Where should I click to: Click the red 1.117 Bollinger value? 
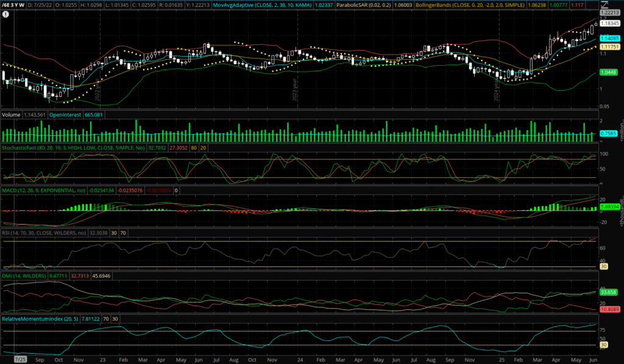click(x=577, y=5)
